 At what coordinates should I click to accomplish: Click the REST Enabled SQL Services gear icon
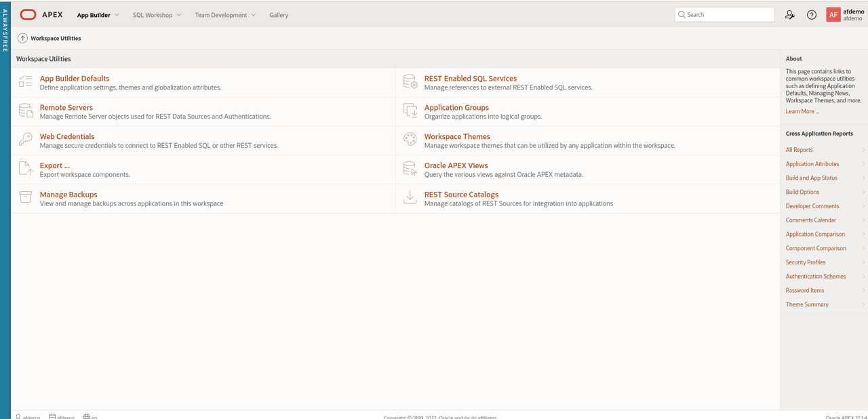(410, 81)
